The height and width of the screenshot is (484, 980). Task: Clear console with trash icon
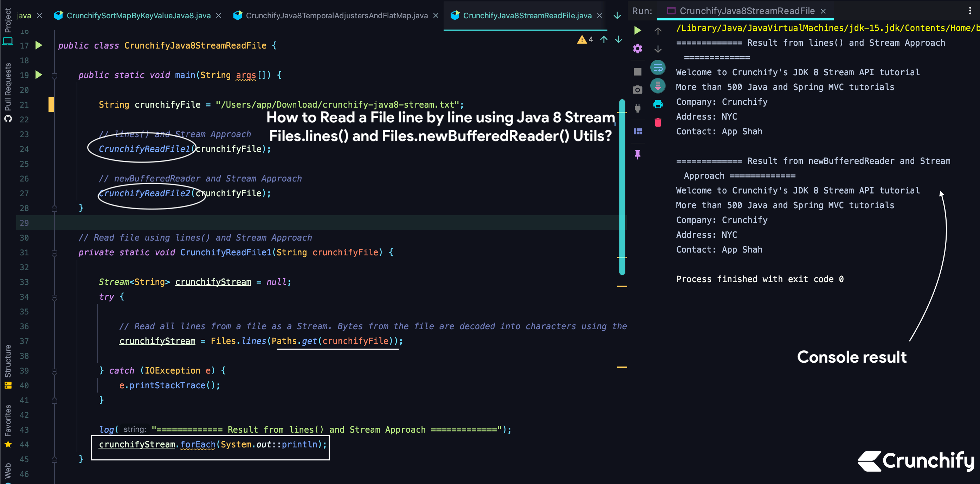tap(658, 123)
